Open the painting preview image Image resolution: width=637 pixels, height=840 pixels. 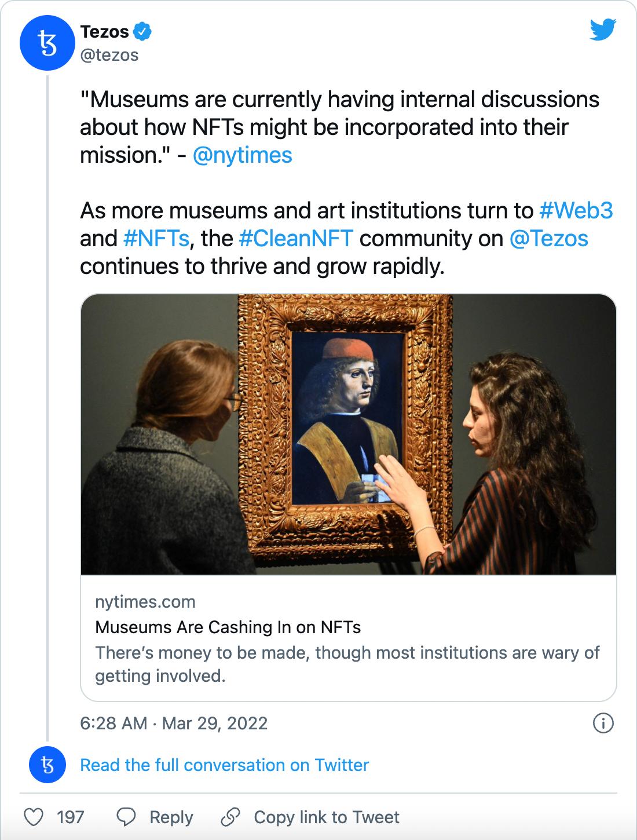(348, 434)
